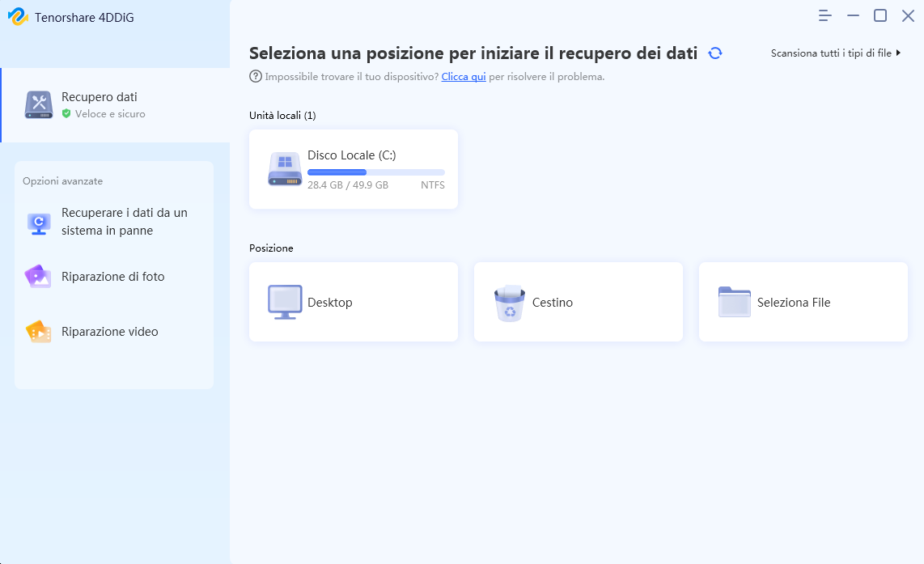Select the Recupero dati sidebar tab
The image size is (924, 564).
coord(115,105)
